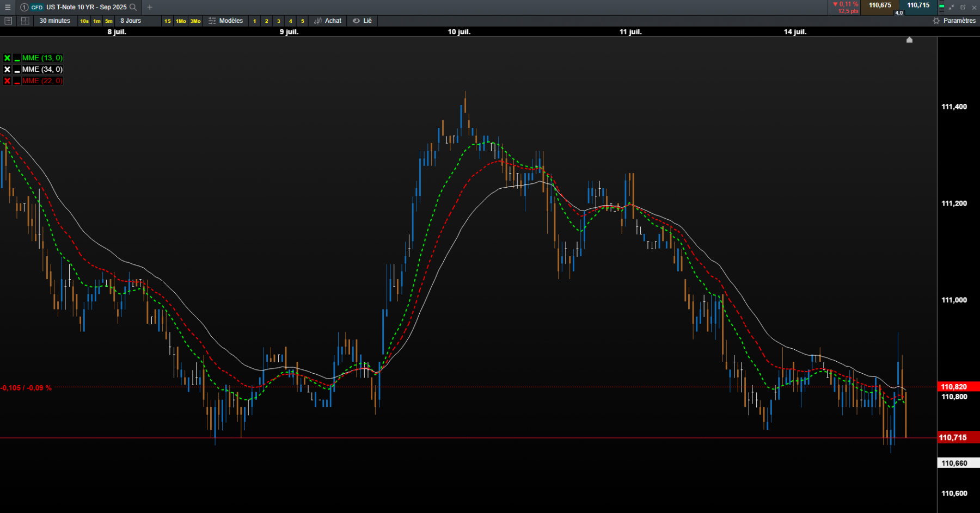Open the hamburger main menu
The height and width of the screenshot is (513, 980).
pyautogui.click(x=8, y=7)
